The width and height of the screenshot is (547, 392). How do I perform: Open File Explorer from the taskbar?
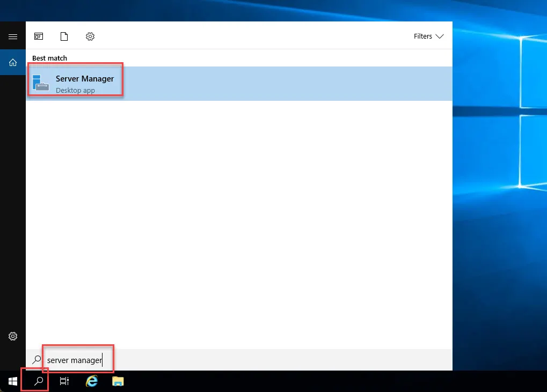pos(118,381)
